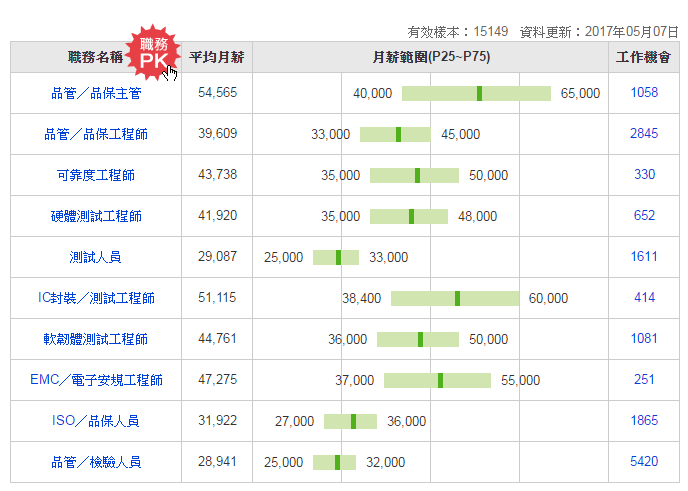
Task: Click the 1865 job openings count
Action: pyautogui.click(x=644, y=421)
